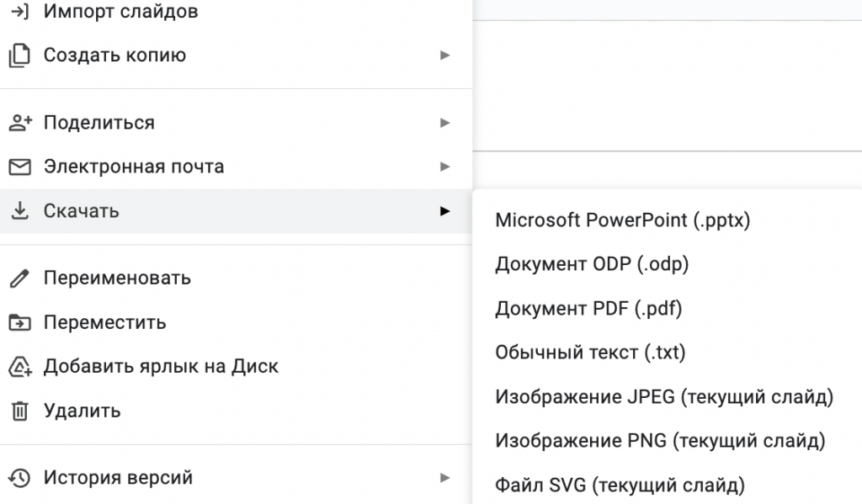Click the move folder icon
This screenshot has height=504, width=862.
[x=19, y=322]
